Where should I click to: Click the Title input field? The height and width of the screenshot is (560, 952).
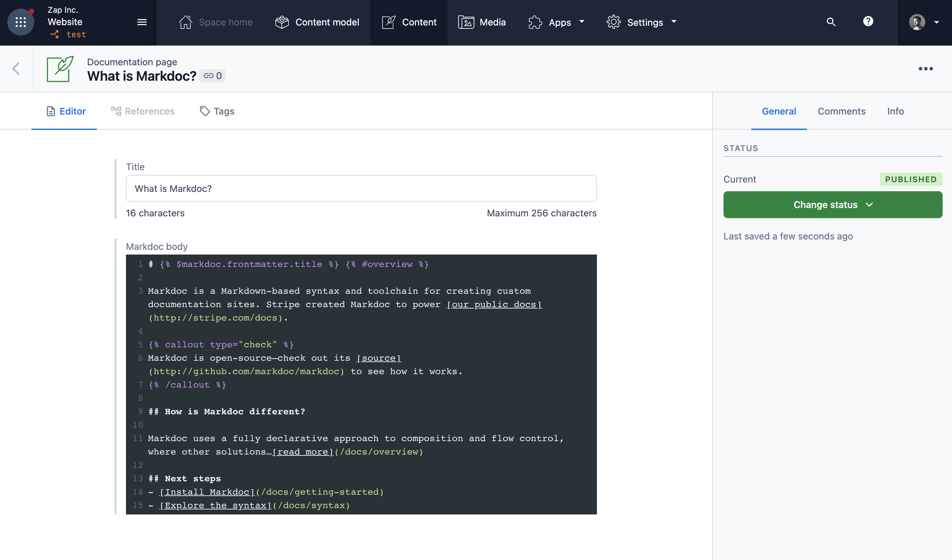tap(361, 188)
